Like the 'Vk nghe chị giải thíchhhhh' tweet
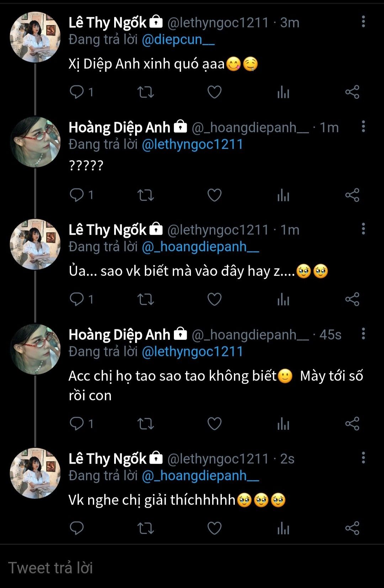The height and width of the screenshot is (588, 384). (x=214, y=528)
